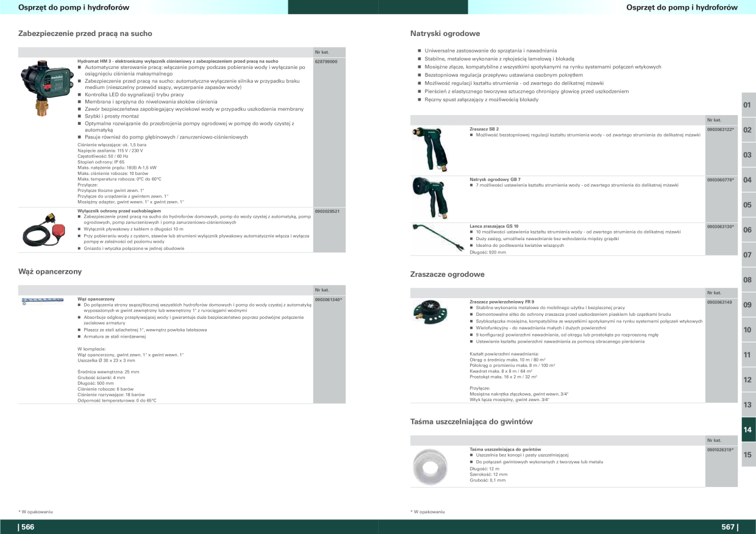Select chapter tab 05
Image resolution: width=756 pixels, height=534 pixels.
pos(749,205)
